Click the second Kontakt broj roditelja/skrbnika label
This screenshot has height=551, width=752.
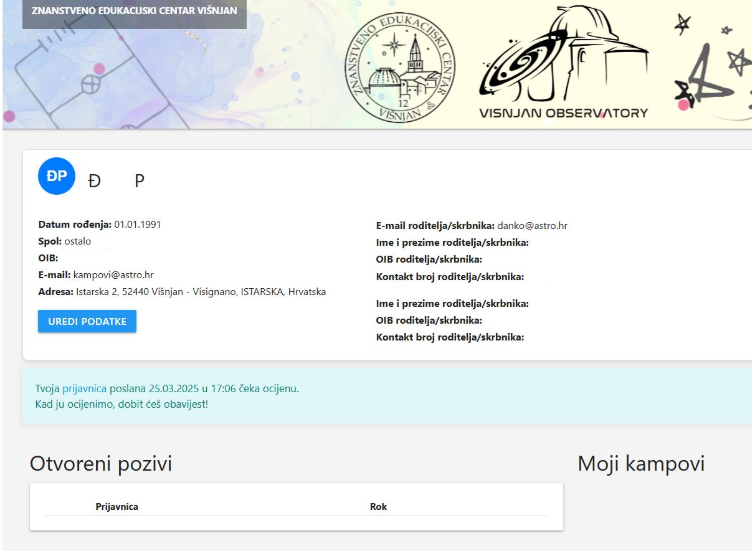pyautogui.click(x=450, y=337)
